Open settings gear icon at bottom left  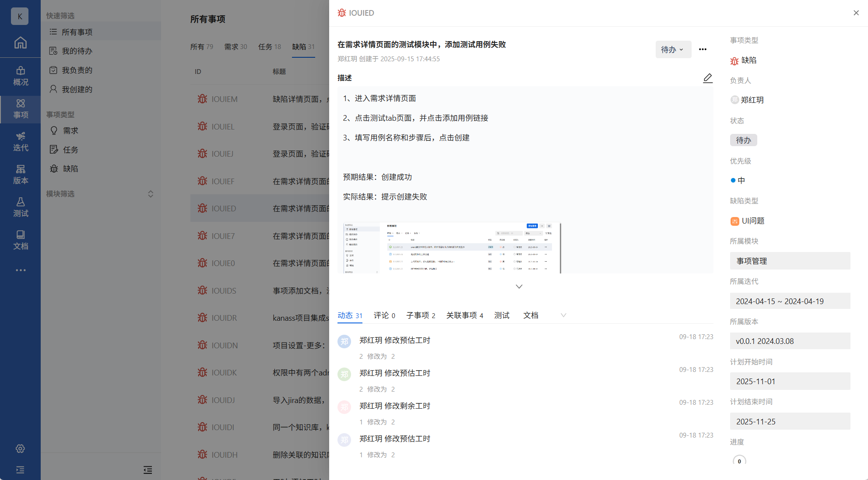pos(20,448)
